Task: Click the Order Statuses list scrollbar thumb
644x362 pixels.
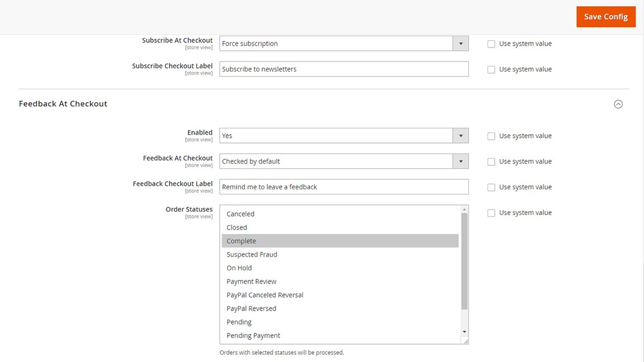Action: point(465,261)
